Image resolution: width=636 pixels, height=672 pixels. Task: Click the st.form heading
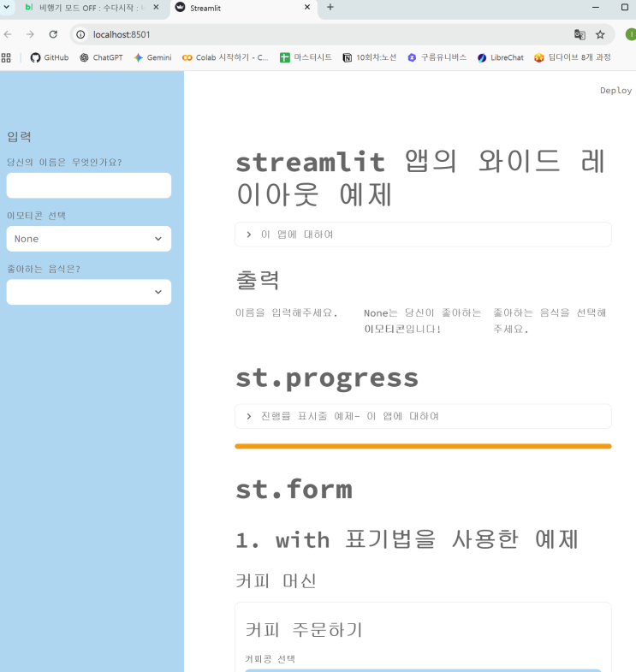tap(294, 490)
